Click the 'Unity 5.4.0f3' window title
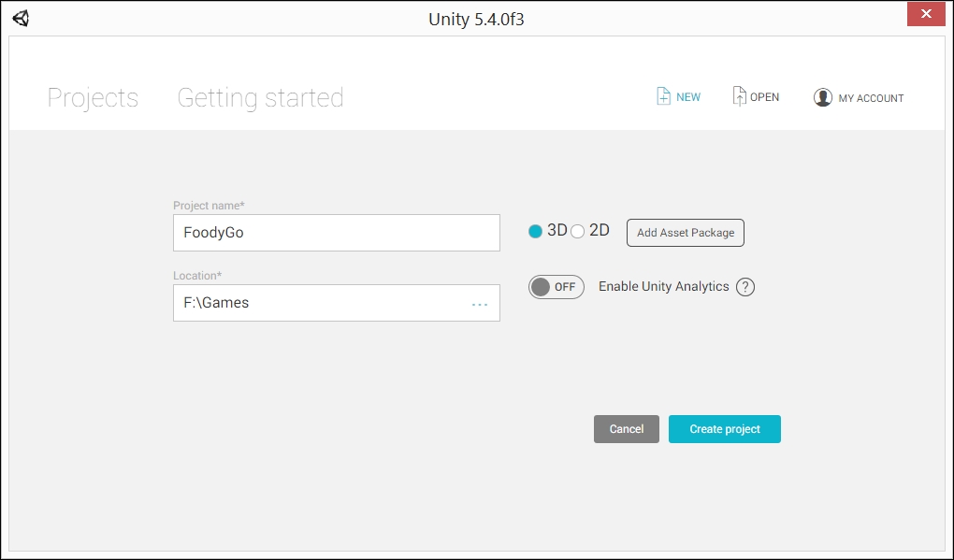 pyautogui.click(x=476, y=19)
